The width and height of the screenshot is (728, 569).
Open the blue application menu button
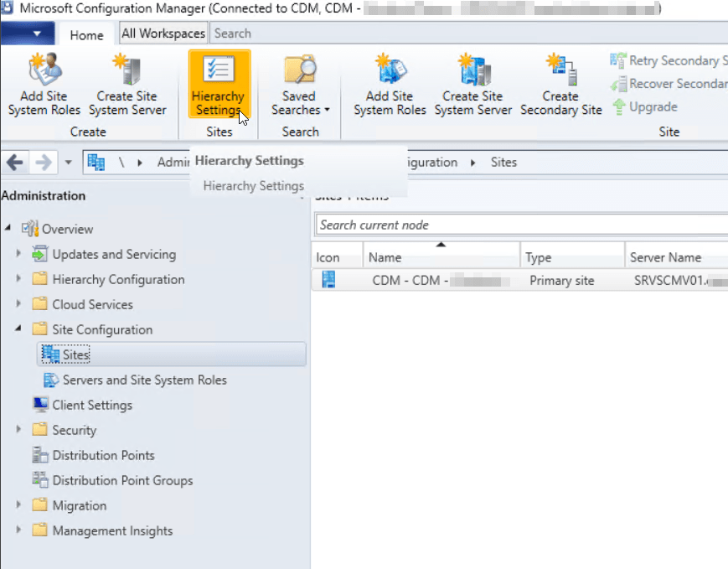(28, 34)
